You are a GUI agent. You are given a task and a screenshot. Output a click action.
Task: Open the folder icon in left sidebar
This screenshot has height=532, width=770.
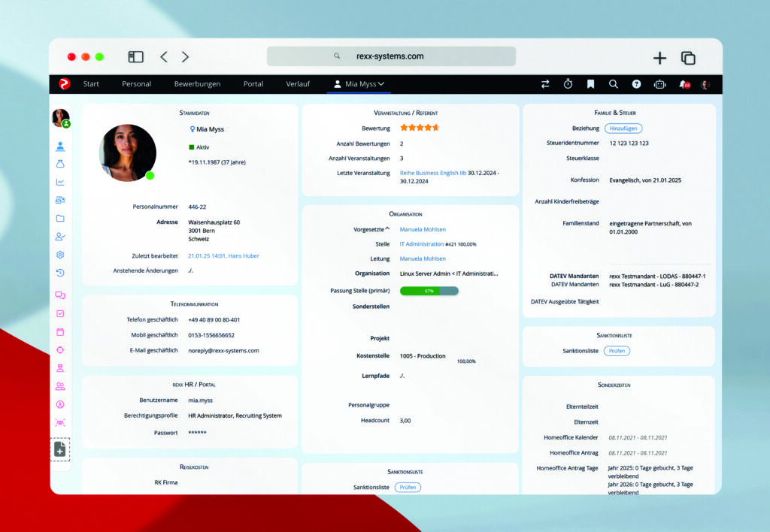pyautogui.click(x=60, y=219)
